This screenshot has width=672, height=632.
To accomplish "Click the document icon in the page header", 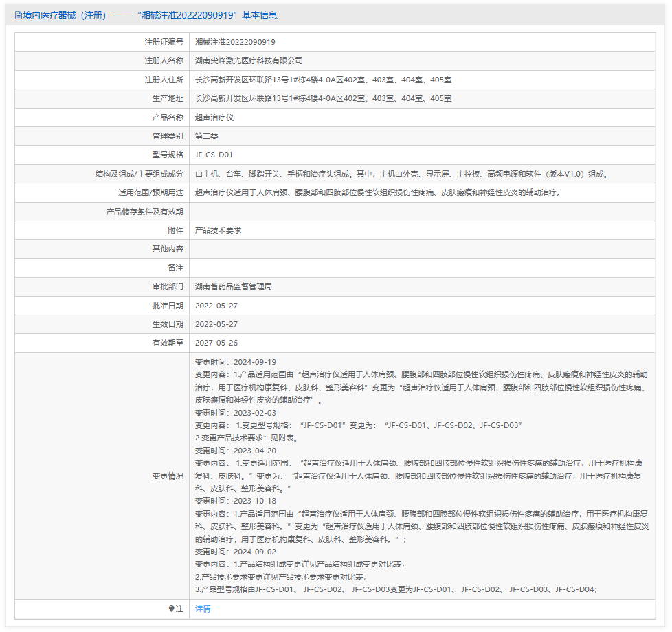I will (x=19, y=15).
